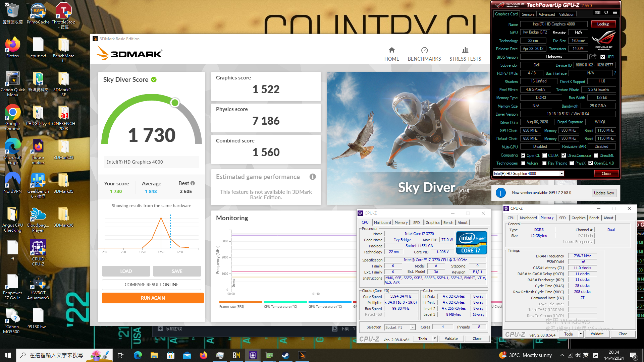Click the Sky Diver score gauge knob
The width and height of the screenshot is (644, 362).
pos(175,103)
